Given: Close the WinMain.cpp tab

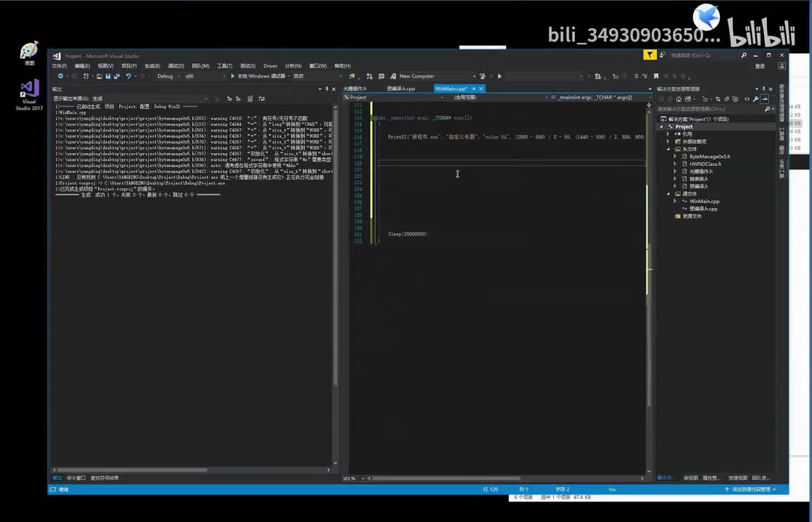Looking at the screenshot, I should point(481,88).
